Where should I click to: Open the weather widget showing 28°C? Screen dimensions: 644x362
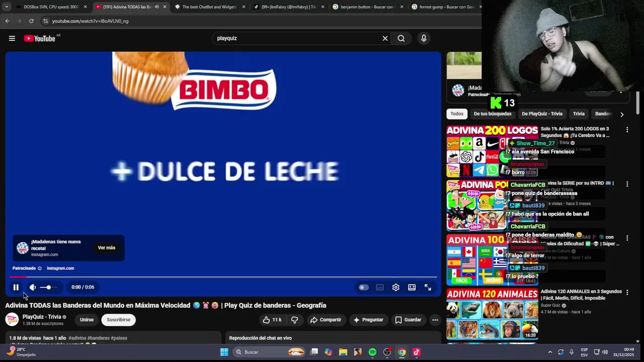point(21,352)
